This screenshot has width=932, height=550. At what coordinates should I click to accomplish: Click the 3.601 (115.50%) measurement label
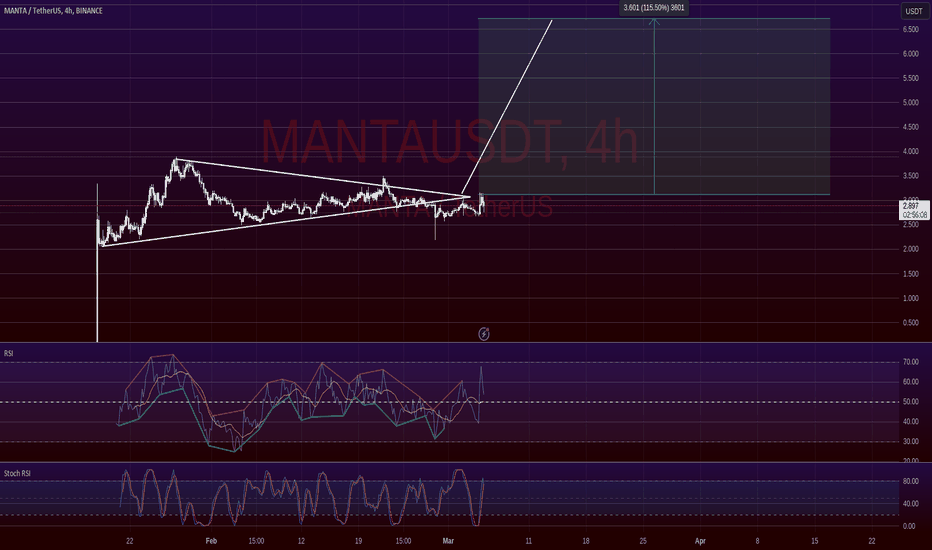[654, 8]
